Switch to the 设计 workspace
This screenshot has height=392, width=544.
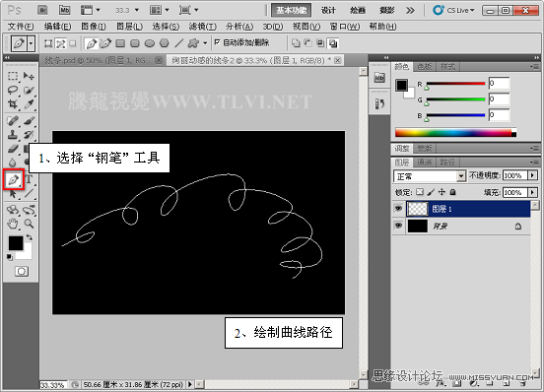[x=328, y=11]
